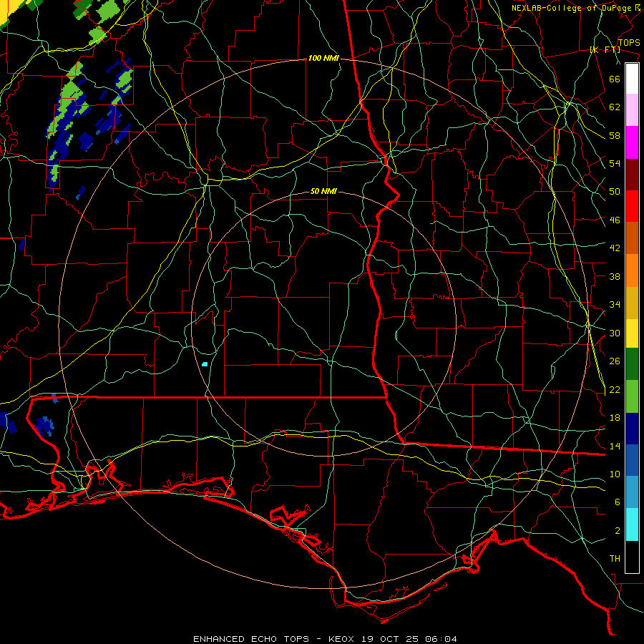
Task: Click legend value "62"
Action: pos(615,107)
